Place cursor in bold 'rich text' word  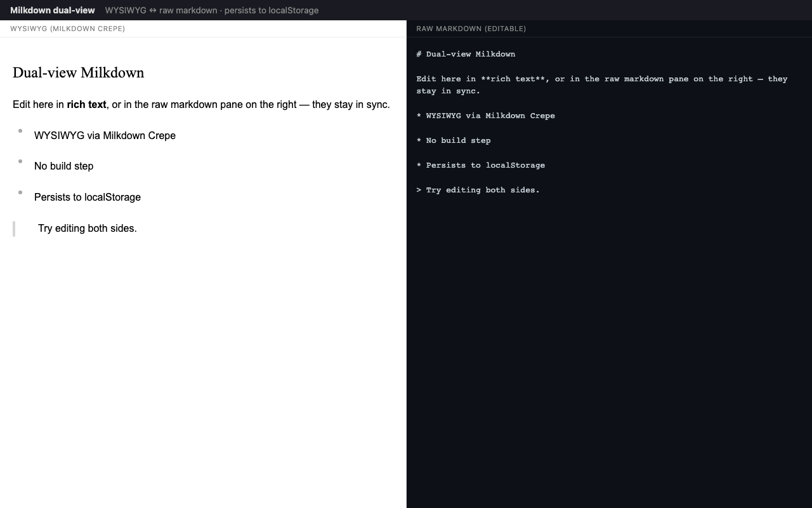point(86,104)
